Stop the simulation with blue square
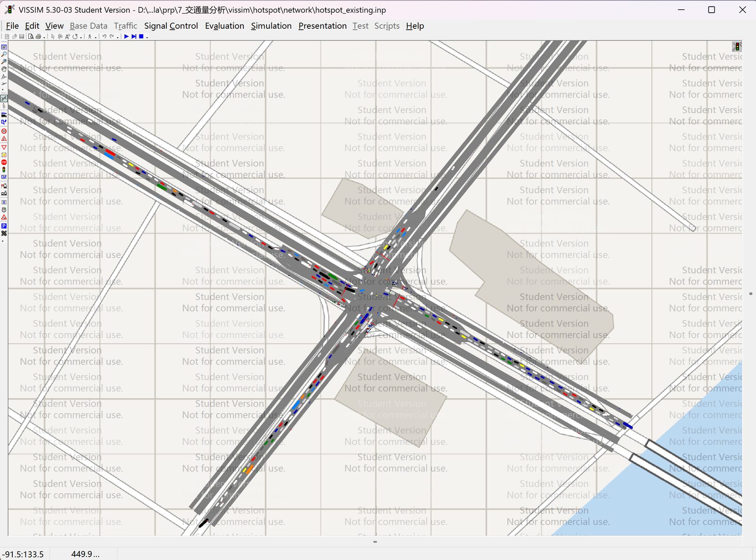 click(x=141, y=36)
